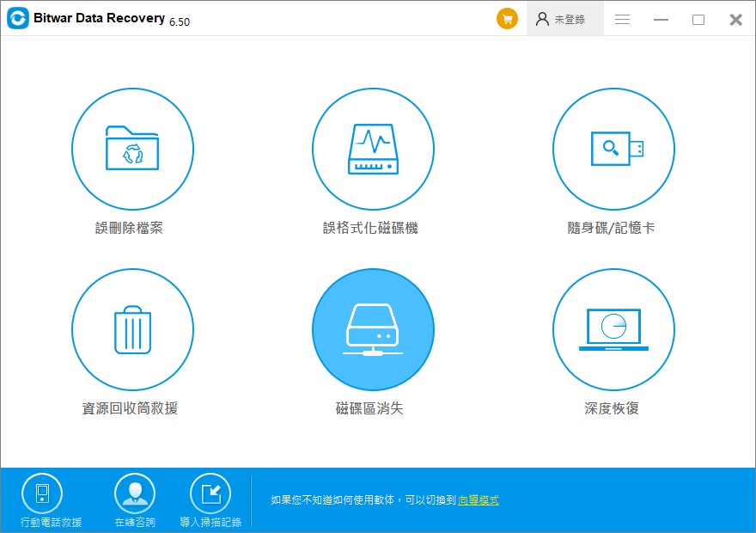Click the 隨身碟/記憶卡 text label

point(611,228)
